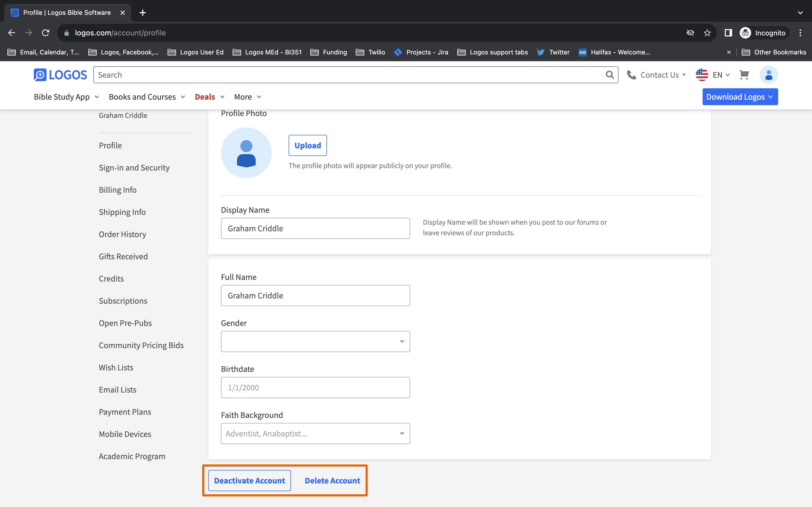Open Funding bookmark folder
812x507 pixels.
point(329,52)
